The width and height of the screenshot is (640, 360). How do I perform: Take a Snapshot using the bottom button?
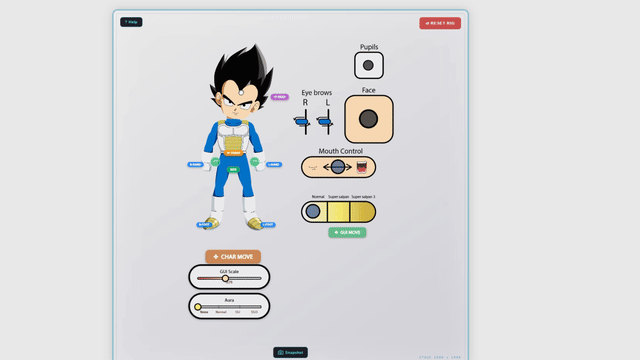coord(291,352)
